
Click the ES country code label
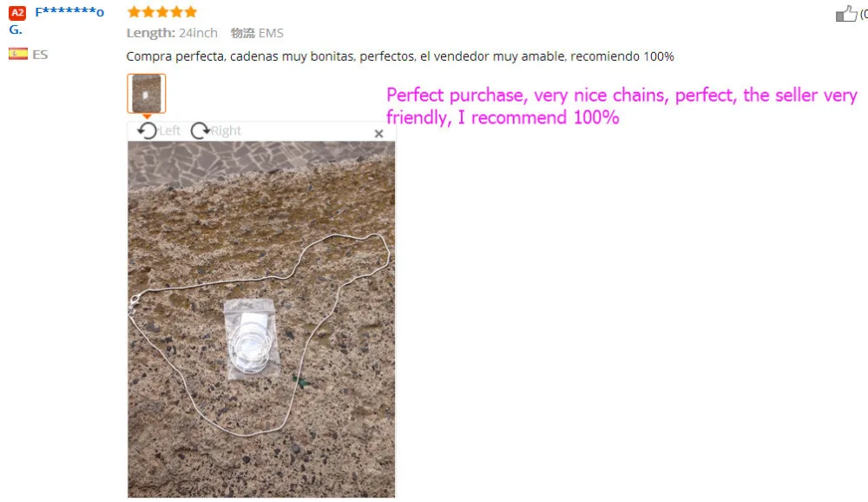(40, 55)
